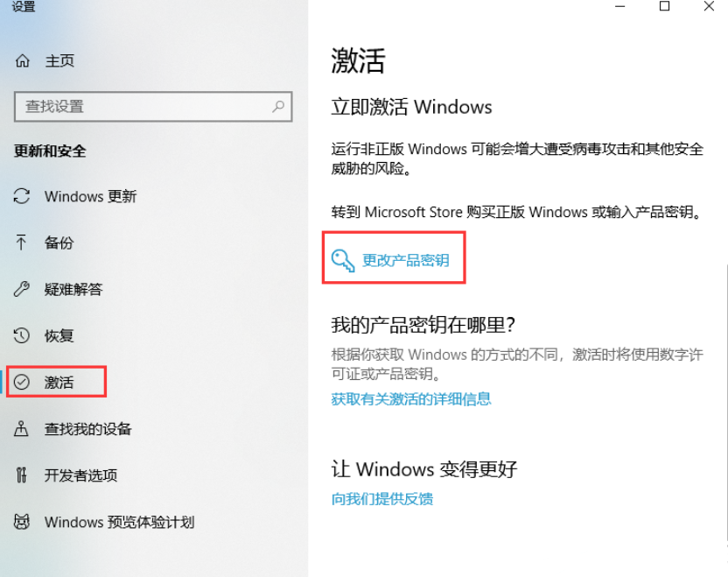728x577 pixels.
Task: Click the magnifier icon in search box
Action: point(278,107)
